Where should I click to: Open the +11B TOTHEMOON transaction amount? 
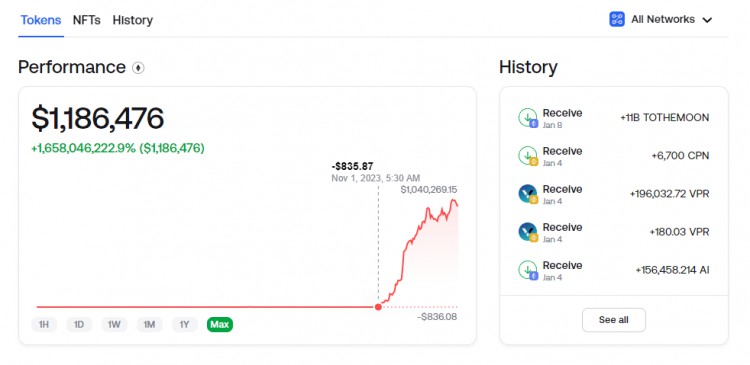point(664,118)
